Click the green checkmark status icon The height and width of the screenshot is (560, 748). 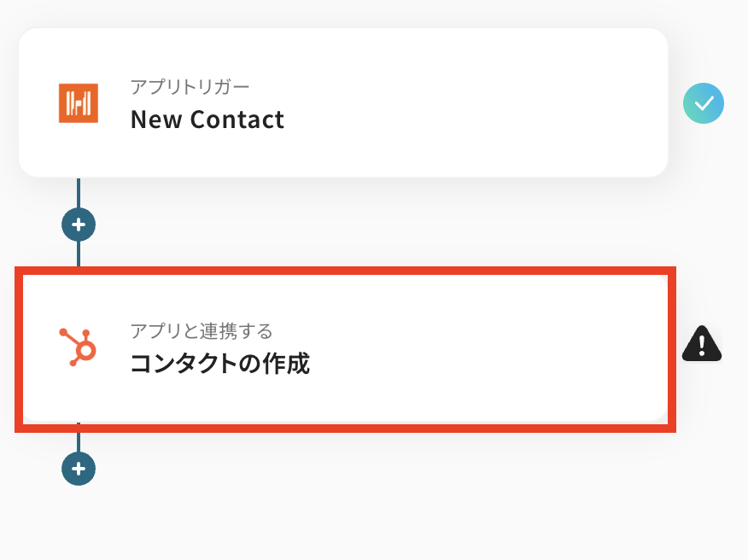(704, 103)
